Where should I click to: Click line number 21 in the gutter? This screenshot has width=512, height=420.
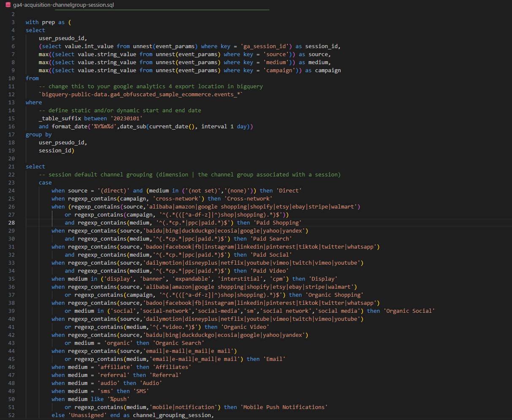11,166
